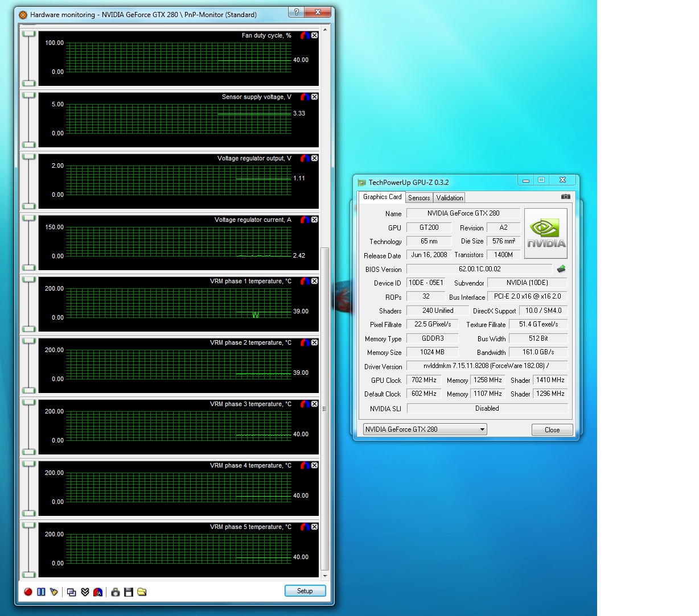Save monitoring data with the floppy disk icon
The width and height of the screenshot is (699, 616).
point(129,592)
